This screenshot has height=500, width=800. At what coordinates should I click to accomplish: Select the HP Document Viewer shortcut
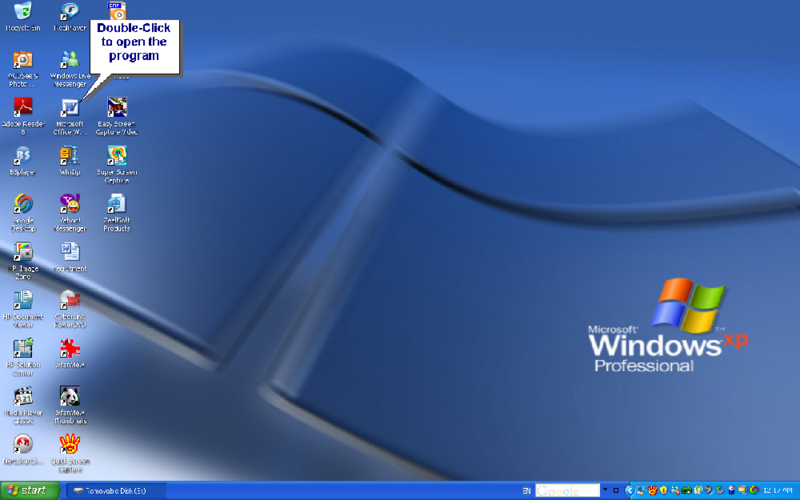[23, 309]
